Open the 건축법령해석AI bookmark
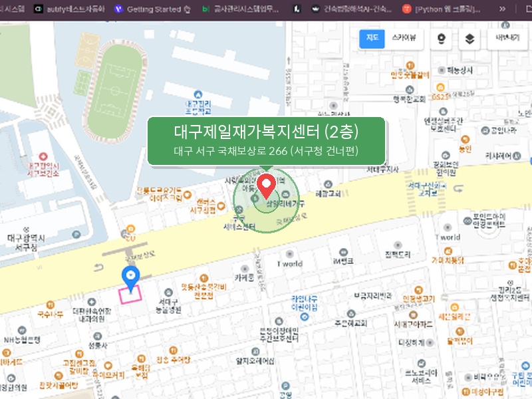 (x=352, y=9)
